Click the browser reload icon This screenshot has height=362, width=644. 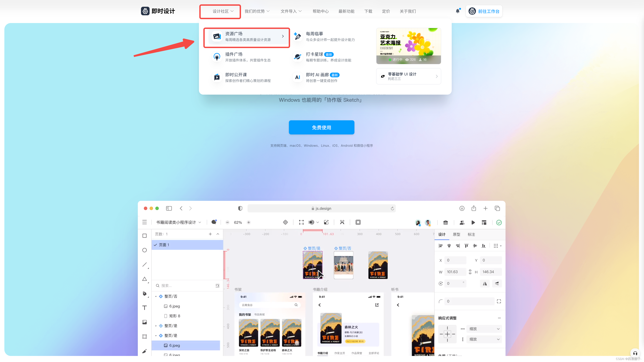click(392, 209)
